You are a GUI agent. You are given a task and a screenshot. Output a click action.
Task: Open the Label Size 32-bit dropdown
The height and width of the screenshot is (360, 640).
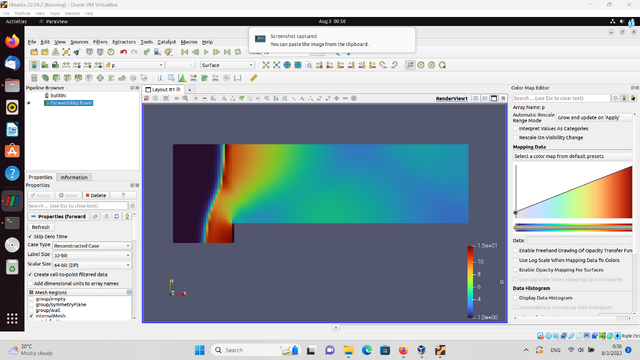91,256
